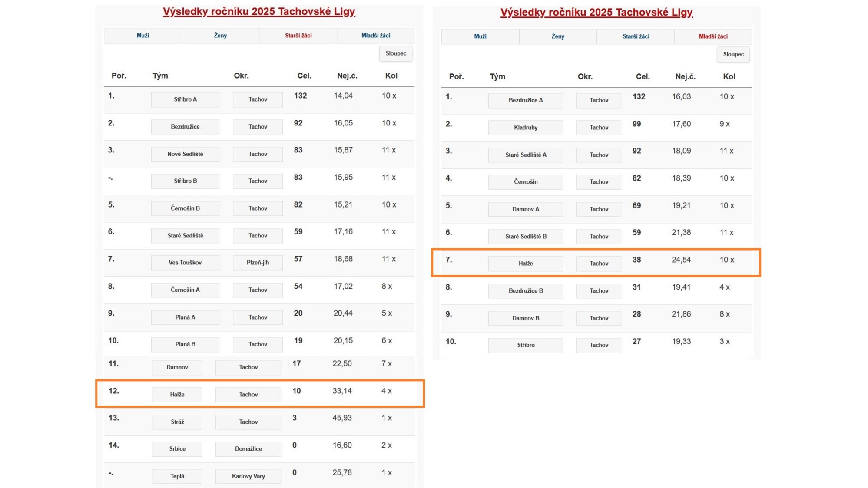
Task: Open Nové Sedliště team button
Action: [185, 154]
